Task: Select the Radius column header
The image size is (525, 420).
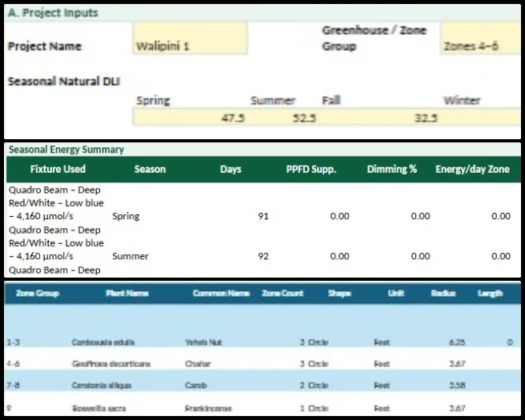Action: click(443, 293)
